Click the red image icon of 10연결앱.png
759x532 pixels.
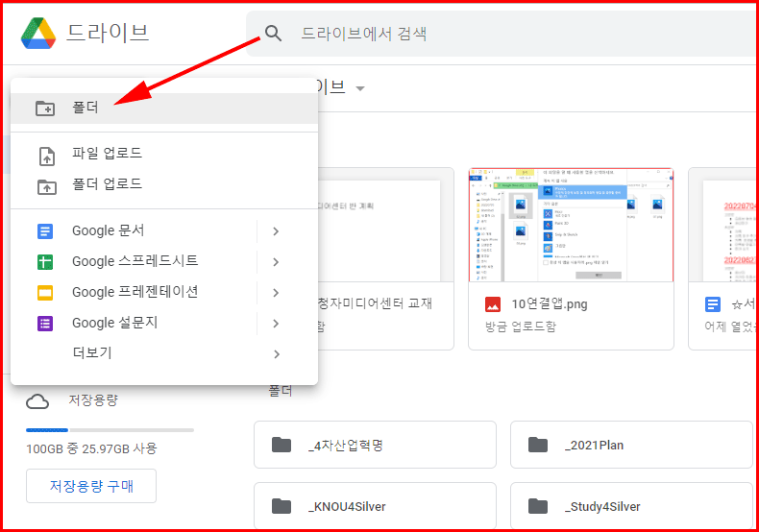[x=493, y=304]
